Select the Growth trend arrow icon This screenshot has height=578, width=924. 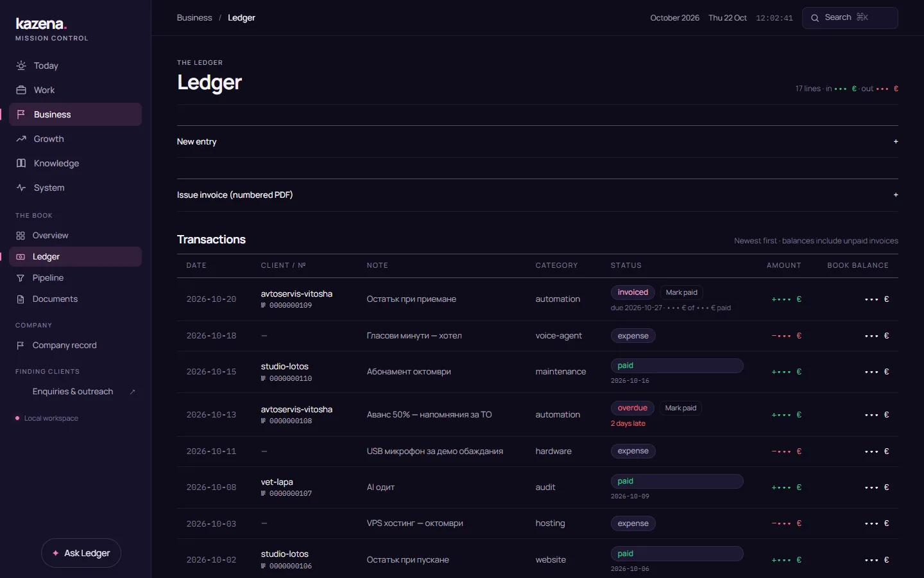[x=21, y=139]
